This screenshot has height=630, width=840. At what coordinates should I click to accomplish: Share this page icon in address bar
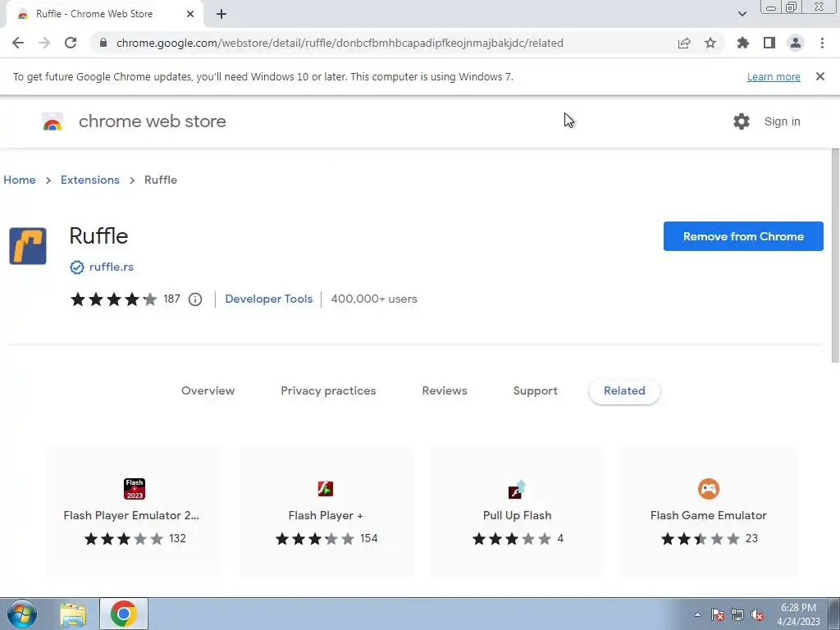click(x=684, y=43)
